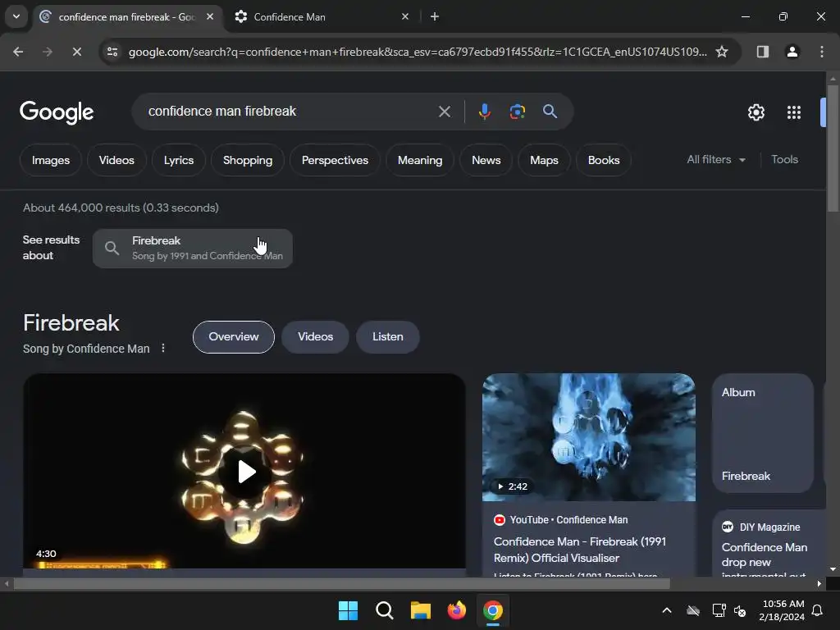Open the Firebreak 1991 Remix video thumbnail

(589, 437)
